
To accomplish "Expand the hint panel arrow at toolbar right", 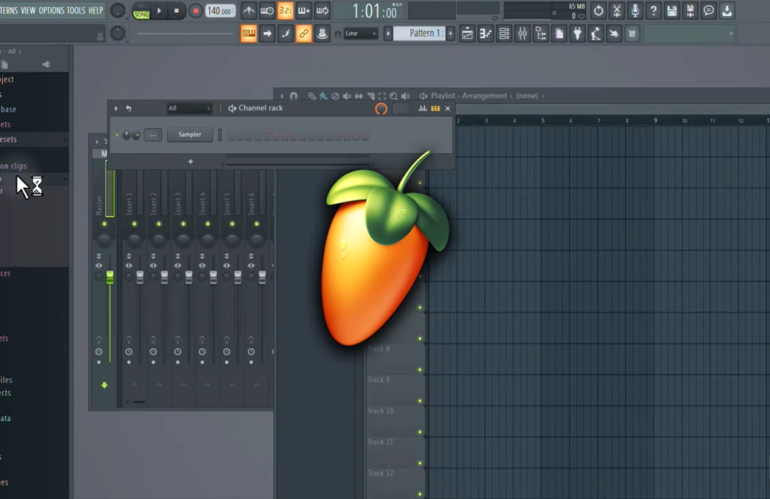I will (x=731, y=33).
